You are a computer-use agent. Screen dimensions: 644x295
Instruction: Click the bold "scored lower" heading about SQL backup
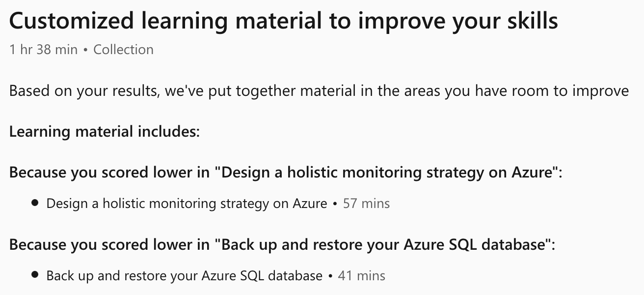(x=282, y=244)
